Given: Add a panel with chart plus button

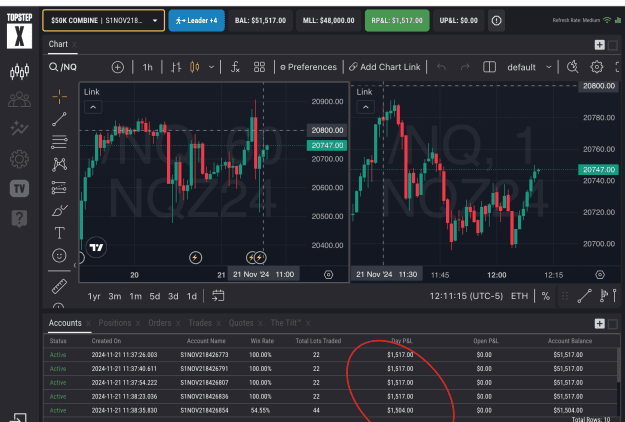Looking at the screenshot, I should click(599, 45).
